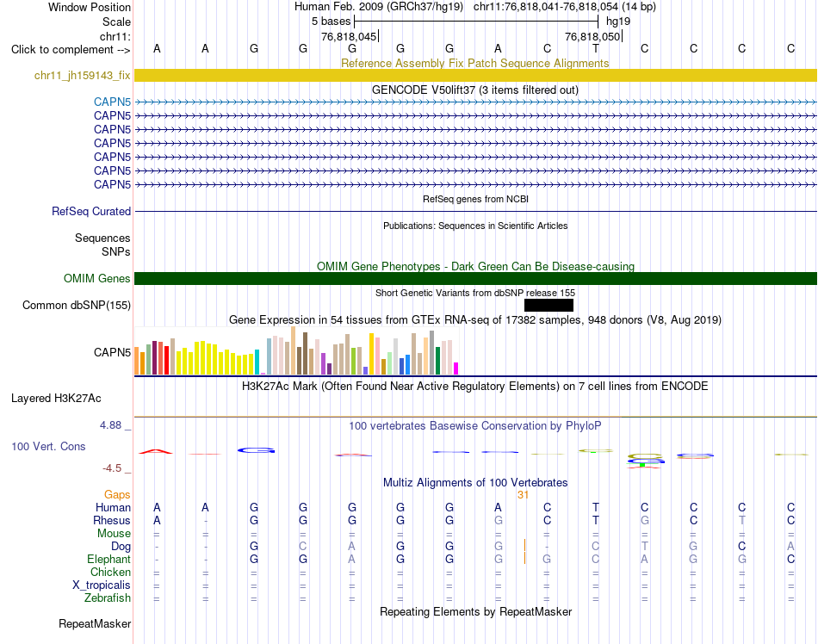Click the 4.88 upper conservation scale value
The height and width of the screenshot is (644, 818).
click(x=110, y=425)
